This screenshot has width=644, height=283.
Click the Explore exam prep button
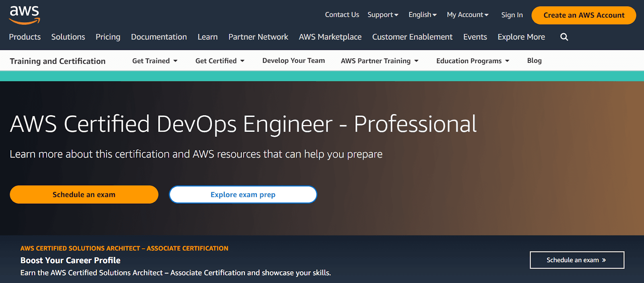point(243,194)
